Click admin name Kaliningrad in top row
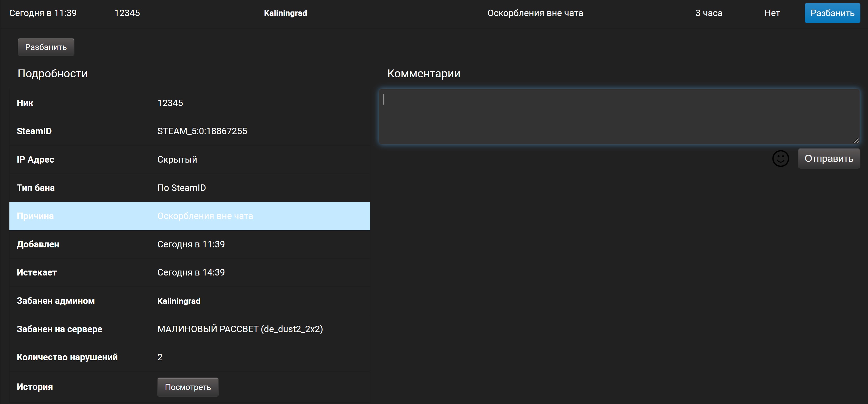868x404 pixels. [x=285, y=13]
